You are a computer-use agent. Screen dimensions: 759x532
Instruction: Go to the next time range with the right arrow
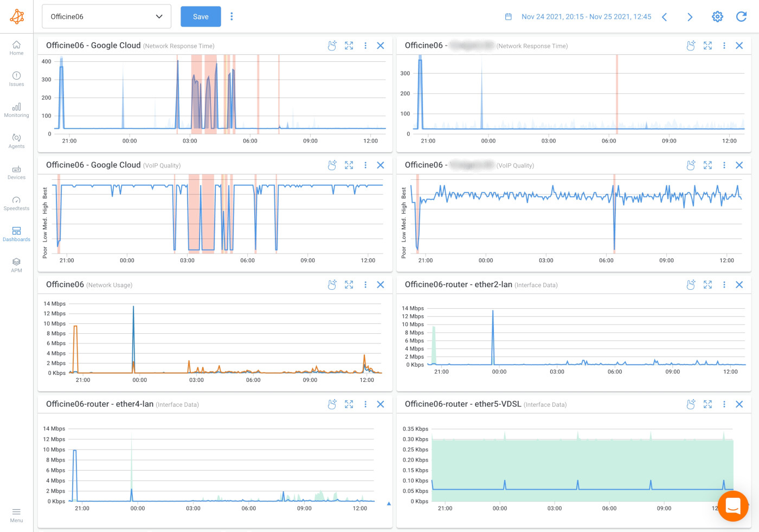pos(690,17)
